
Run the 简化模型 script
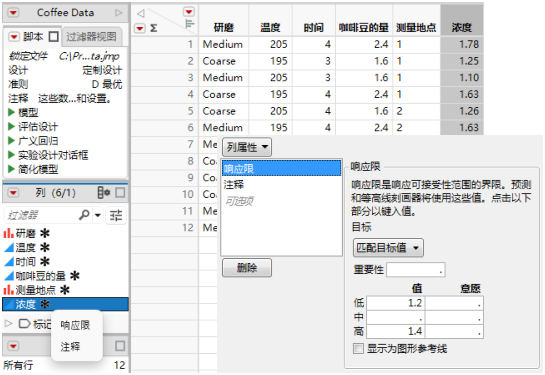11,169
